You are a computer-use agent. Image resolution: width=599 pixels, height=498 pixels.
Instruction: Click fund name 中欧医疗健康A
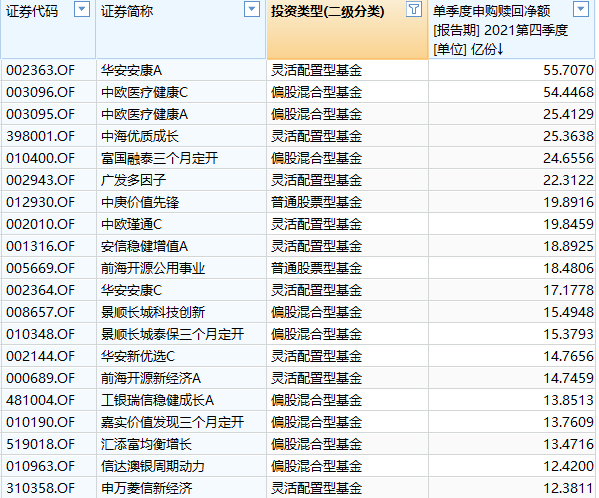point(144,114)
